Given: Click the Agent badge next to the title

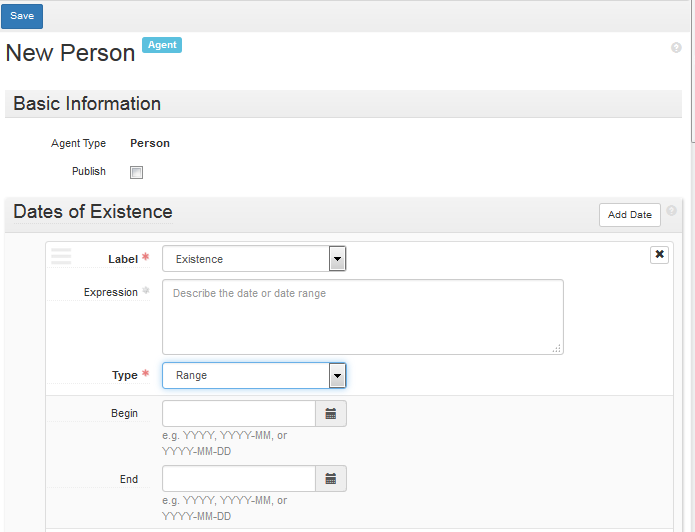Looking at the screenshot, I should pos(162,45).
